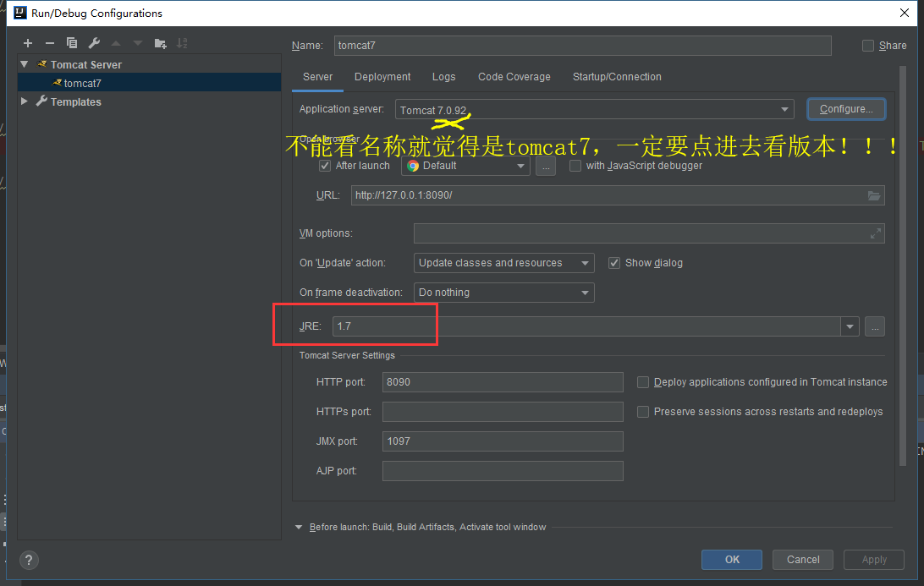Remove the selected configuration
The image size is (924, 586).
49,42
